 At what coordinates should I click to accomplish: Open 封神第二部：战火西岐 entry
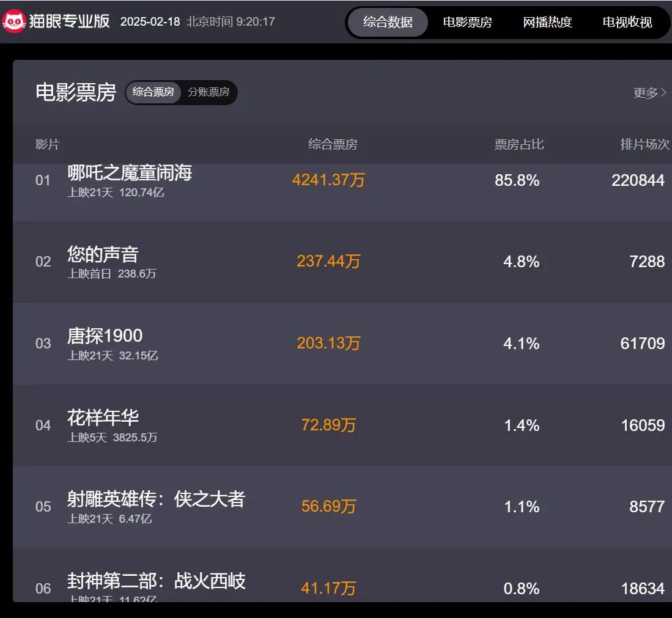click(156, 581)
